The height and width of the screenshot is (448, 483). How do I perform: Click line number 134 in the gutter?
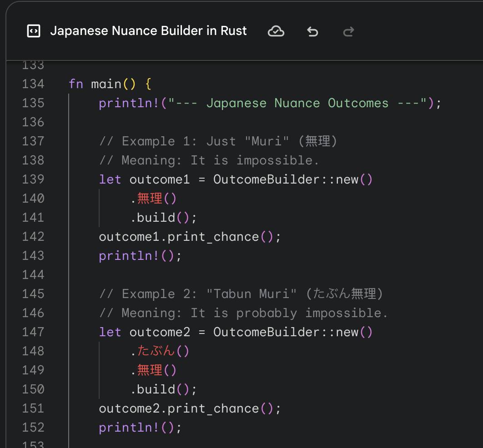click(x=33, y=84)
